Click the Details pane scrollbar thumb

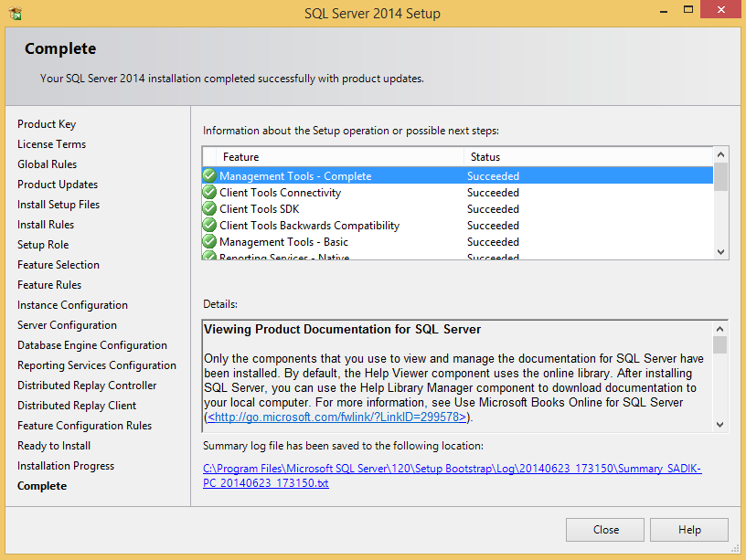pyautogui.click(x=719, y=345)
